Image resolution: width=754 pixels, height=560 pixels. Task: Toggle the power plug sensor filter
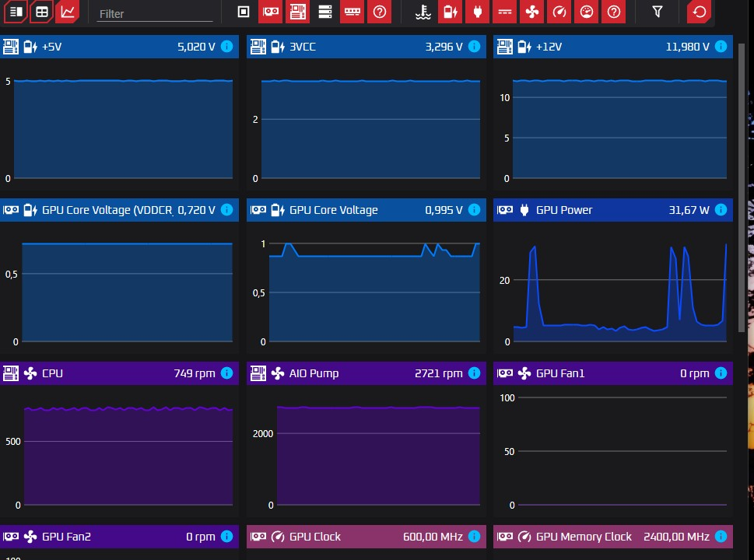tap(478, 12)
